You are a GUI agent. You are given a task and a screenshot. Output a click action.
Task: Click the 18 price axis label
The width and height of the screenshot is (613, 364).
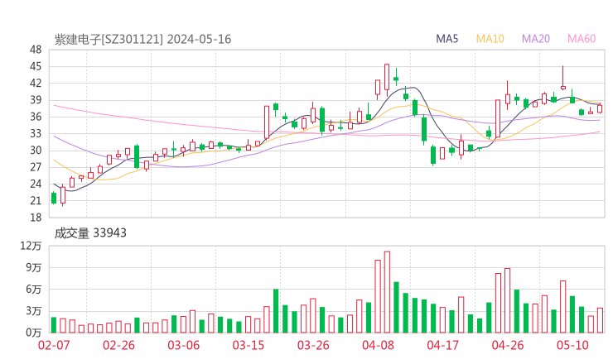pos(36,218)
